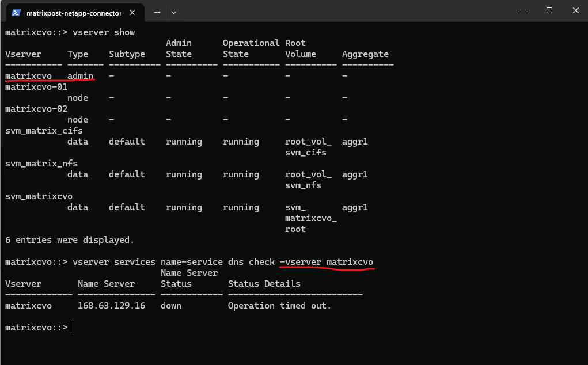This screenshot has width=588, height=365.
Task: Click the cursor at the last prompt
Action: (x=73, y=327)
